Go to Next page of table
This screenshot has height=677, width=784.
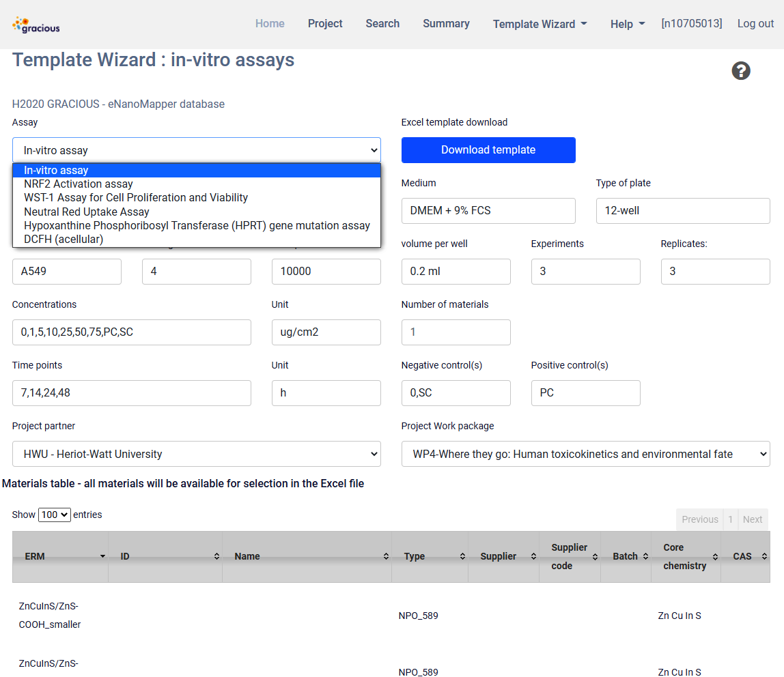click(752, 519)
